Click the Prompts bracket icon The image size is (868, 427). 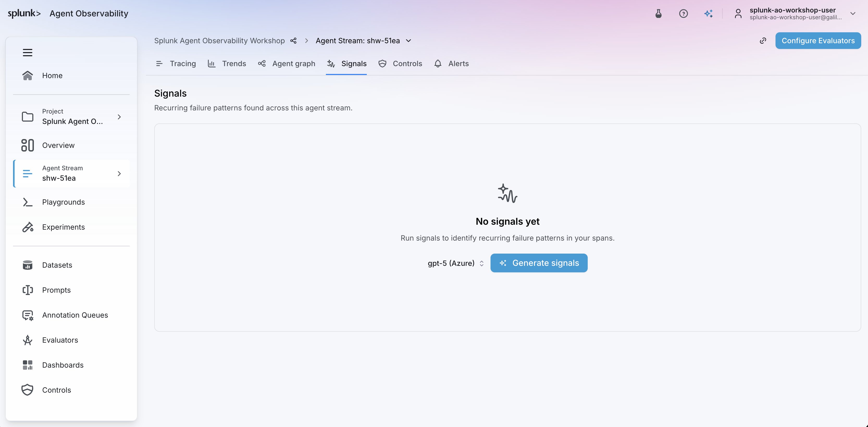[x=28, y=290]
